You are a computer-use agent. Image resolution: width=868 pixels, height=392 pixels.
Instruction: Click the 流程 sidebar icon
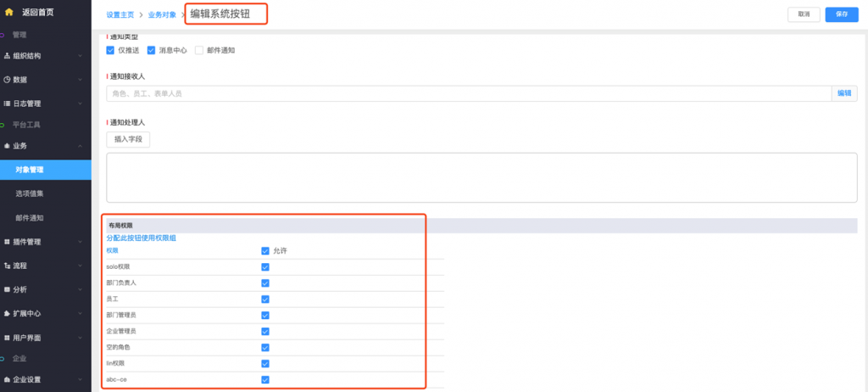click(x=7, y=266)
